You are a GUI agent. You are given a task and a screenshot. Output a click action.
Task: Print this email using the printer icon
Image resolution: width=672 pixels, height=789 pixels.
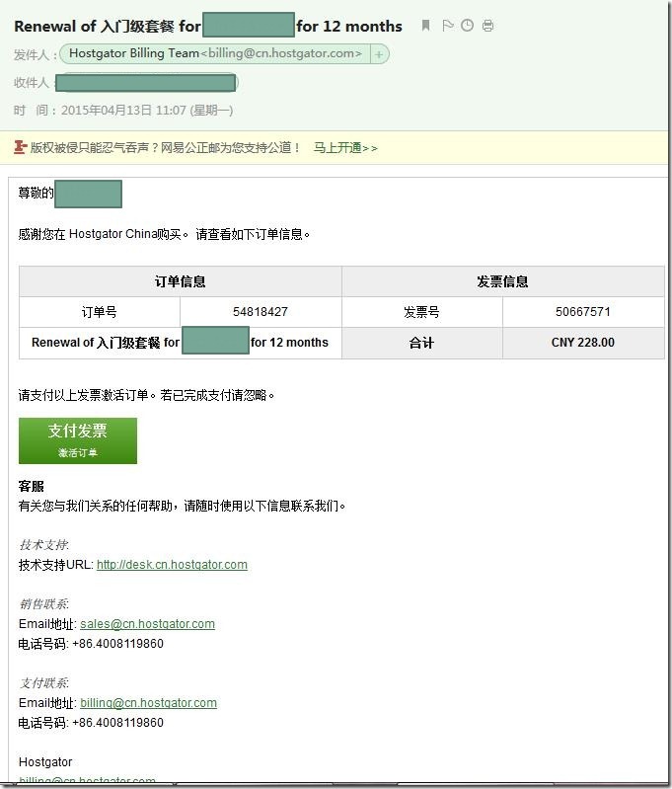click(487, 26)
